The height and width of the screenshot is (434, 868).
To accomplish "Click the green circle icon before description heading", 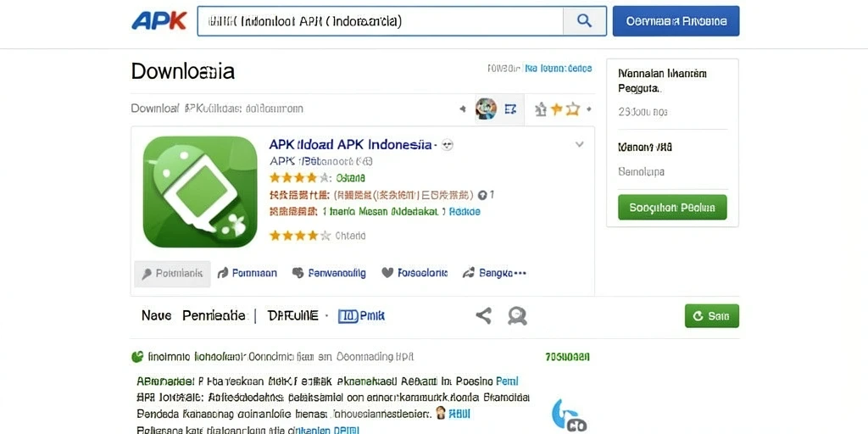I will coord(137,357).
